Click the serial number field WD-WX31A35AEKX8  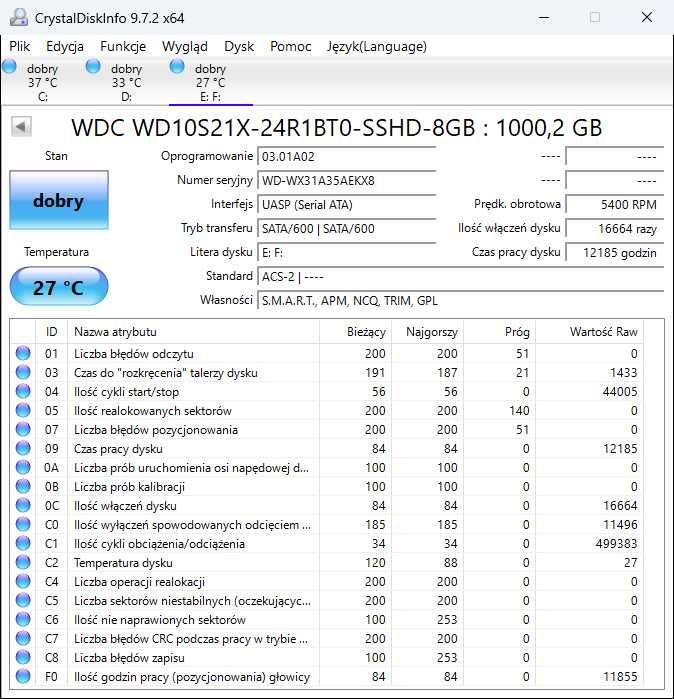point(347,181)
